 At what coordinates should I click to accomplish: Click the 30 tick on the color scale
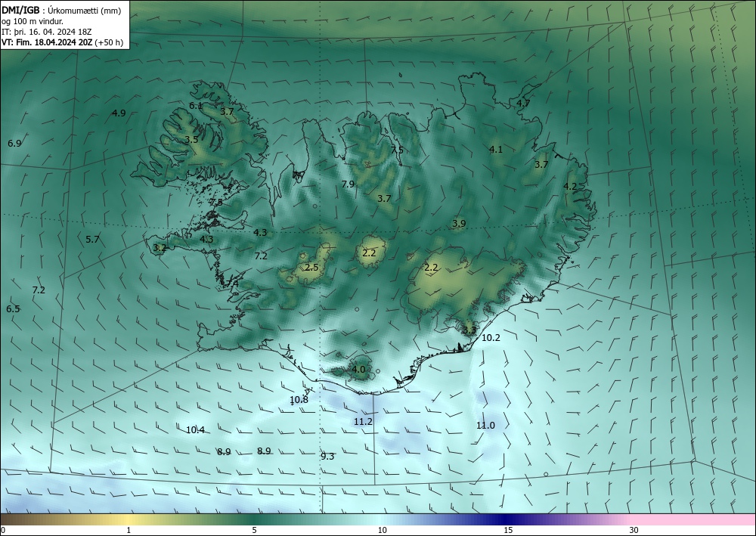point(634,530)
